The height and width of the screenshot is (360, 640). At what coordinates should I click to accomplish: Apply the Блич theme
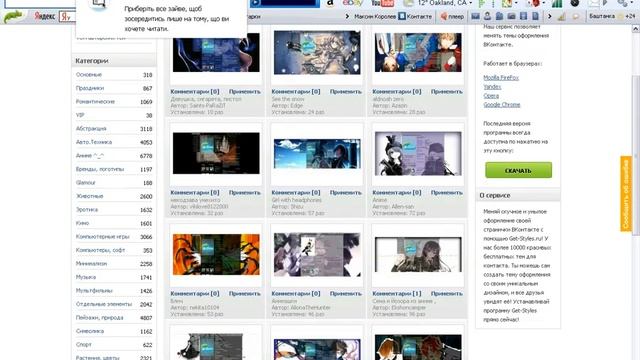[244, 293]
